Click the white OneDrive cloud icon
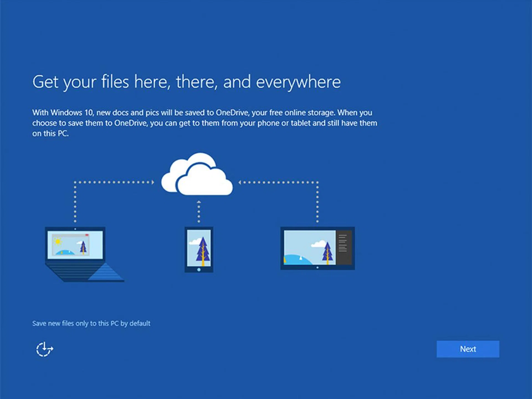 pos(197,175)
